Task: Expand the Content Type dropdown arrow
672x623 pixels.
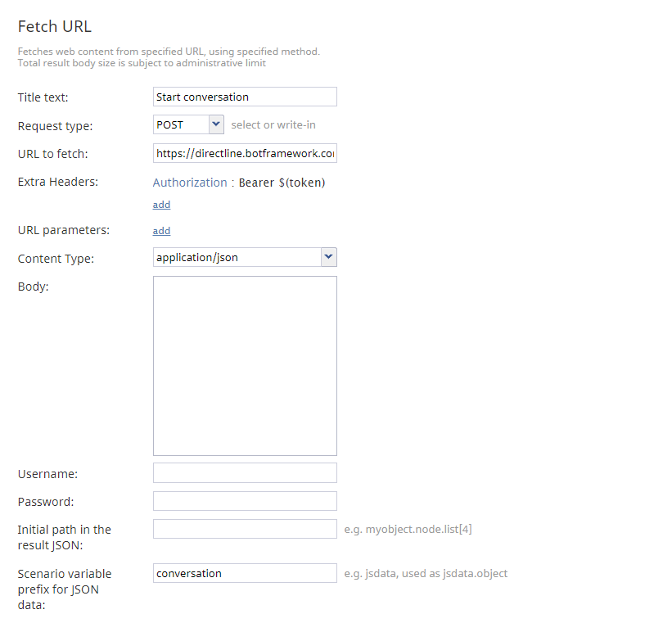Action: (x=328, y=257)
